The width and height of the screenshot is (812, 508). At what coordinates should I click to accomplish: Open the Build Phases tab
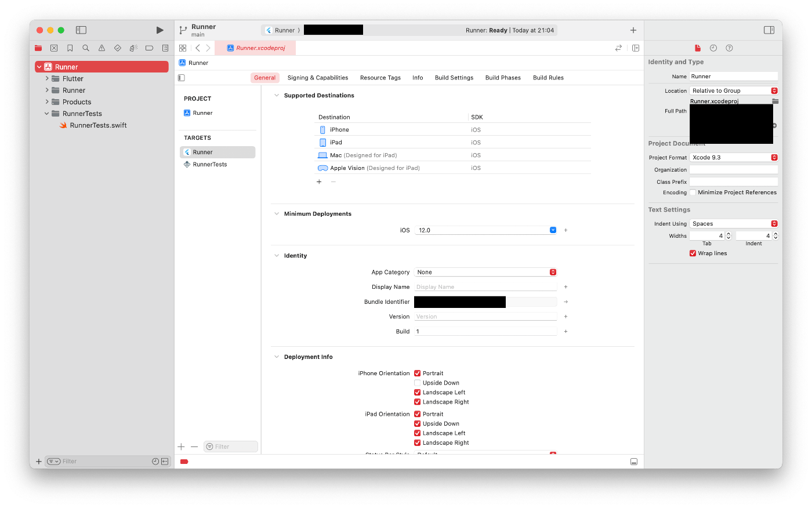pyautogui.click(x=503, y=78)
